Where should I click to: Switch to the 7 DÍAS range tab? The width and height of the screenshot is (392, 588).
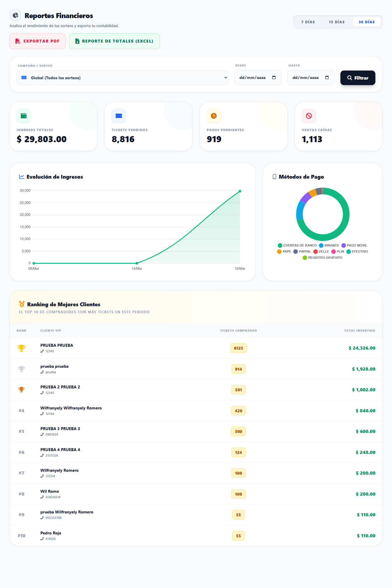(308, 22)
